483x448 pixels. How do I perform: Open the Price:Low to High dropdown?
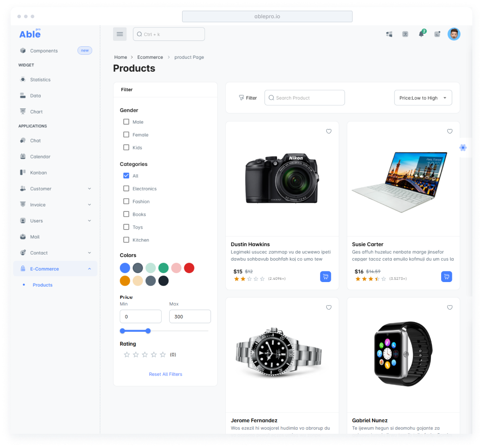pos(423,97)
